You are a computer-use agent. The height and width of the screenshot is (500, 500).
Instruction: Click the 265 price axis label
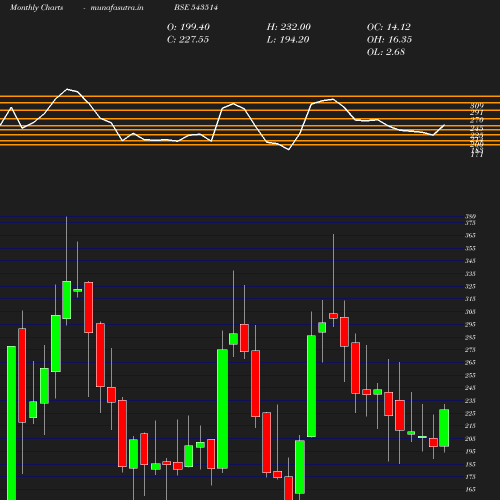click(470, 363)
